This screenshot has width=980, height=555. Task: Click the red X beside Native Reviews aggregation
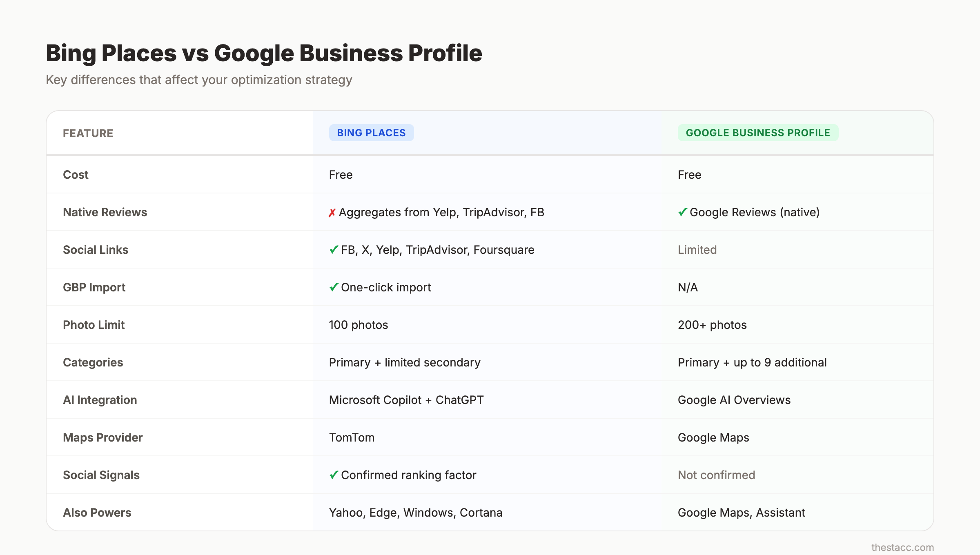point(332,212)
